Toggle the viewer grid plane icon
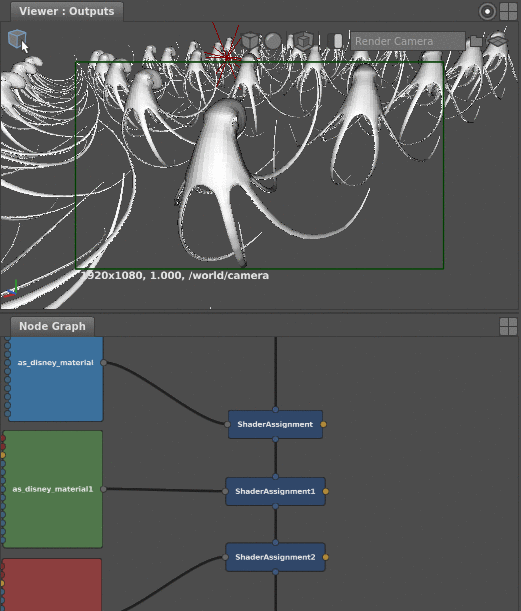Viewport: 521px width, 611px height. tap(498, 41)
